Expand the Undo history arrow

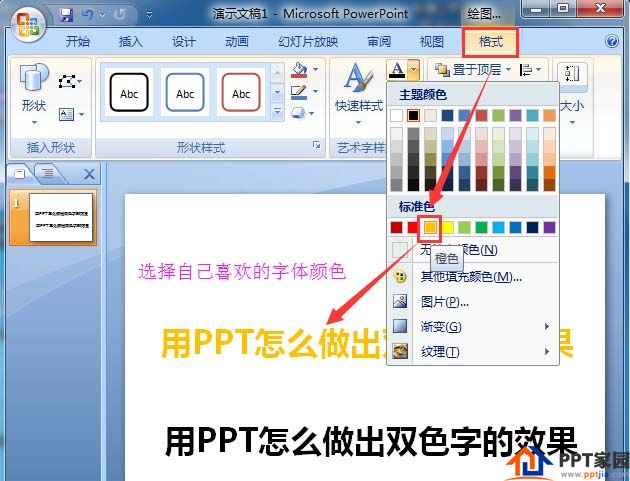coord(102,15)
